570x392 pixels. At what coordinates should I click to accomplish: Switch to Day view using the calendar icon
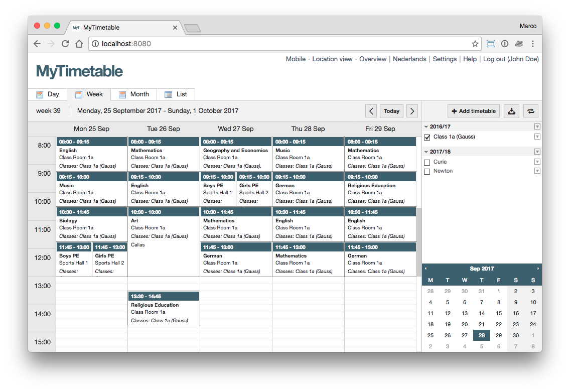[40, 94]
